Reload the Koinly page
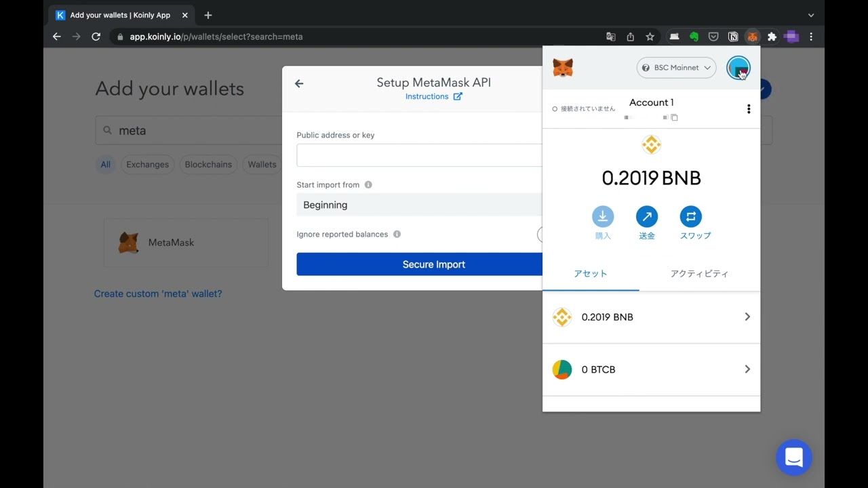 tap(96, 37)
